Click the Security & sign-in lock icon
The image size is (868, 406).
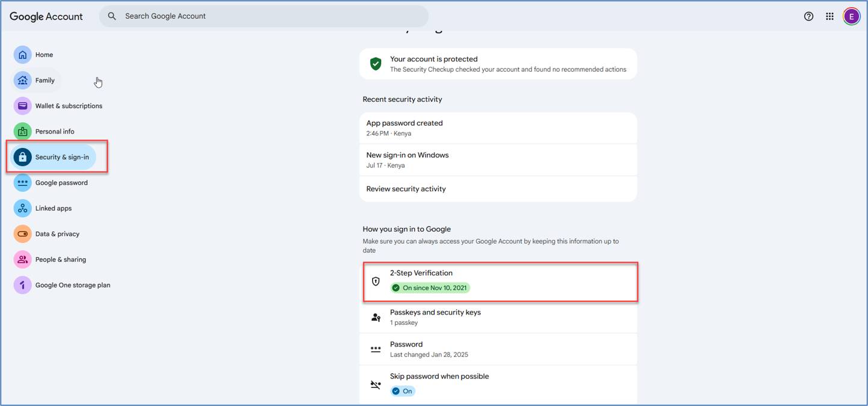[22, 157]
